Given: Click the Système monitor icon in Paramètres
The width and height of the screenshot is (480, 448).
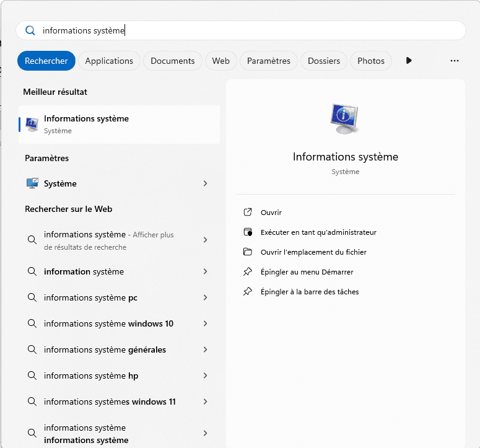Looking at the screenshot, I should [x=32, y=183].
